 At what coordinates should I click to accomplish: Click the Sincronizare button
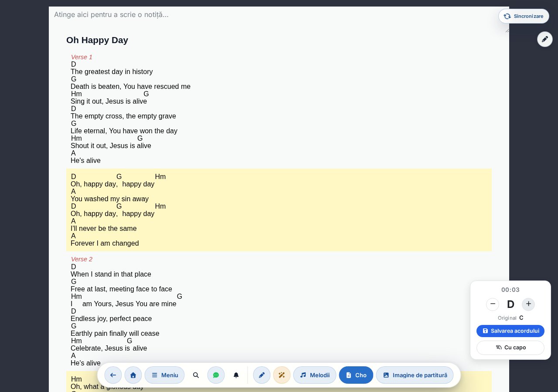[x=524, y=16]
